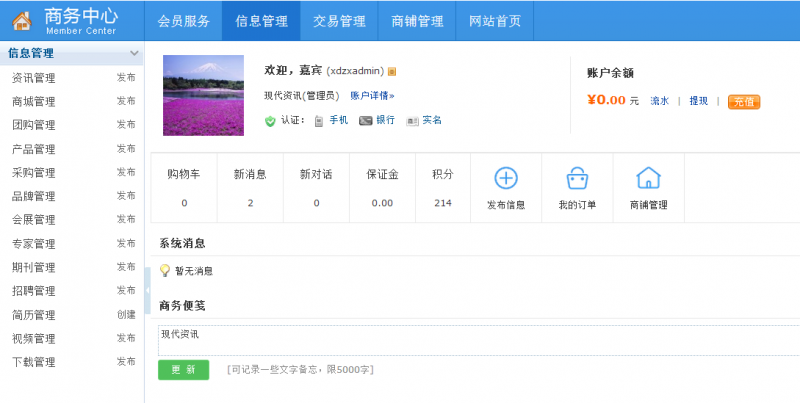Click the green 更新 button

click(183, 370)
